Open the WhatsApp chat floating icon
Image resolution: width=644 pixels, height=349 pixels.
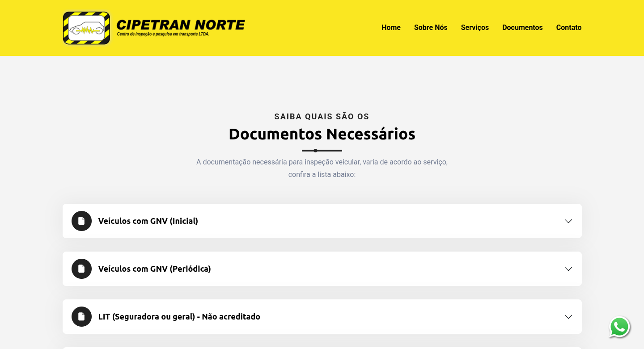coord(619,327)
